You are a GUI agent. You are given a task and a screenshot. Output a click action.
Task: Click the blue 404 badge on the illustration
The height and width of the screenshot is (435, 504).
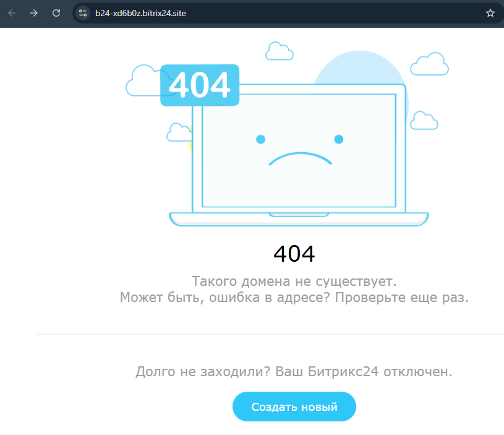(x=199, y=85)
